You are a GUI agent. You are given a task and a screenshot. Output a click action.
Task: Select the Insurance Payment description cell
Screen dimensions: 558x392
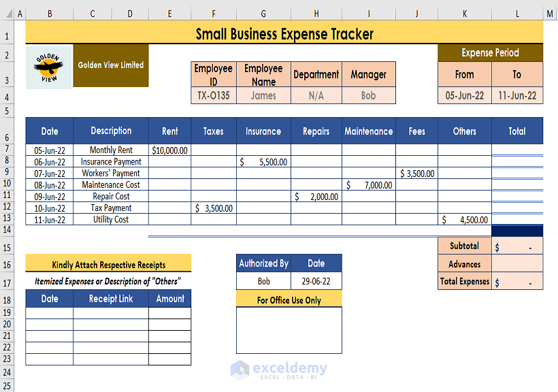coord(111,162)
